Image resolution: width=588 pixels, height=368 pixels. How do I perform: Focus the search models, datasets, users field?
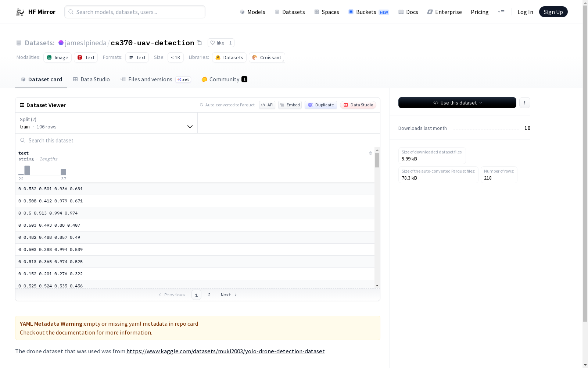coord(135,12)
